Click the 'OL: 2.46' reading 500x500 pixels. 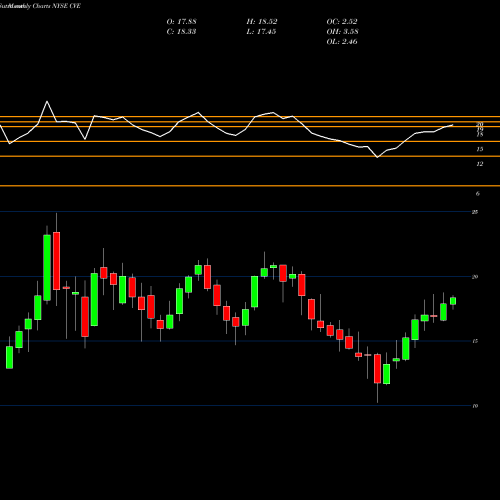[x=342, y=42]
